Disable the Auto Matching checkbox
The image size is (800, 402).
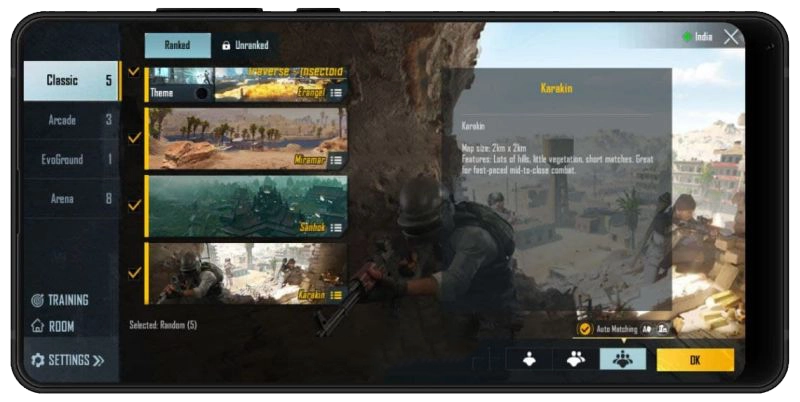pos(585,329)
